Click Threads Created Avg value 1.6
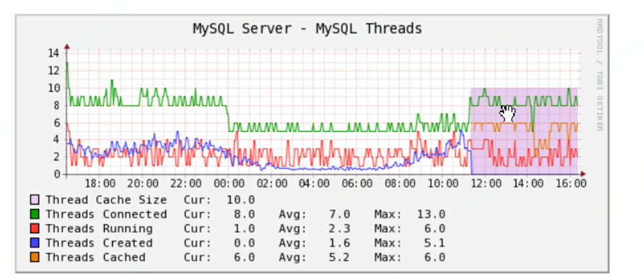Viewport: 644px width, 279px height. click(x=340, y=243)
